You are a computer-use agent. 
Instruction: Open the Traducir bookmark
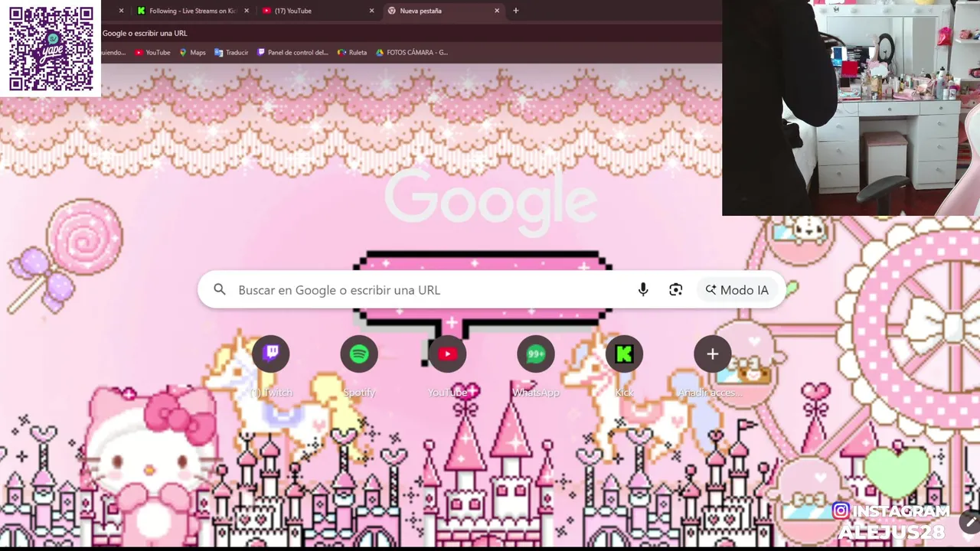click(x=231, y=53)
